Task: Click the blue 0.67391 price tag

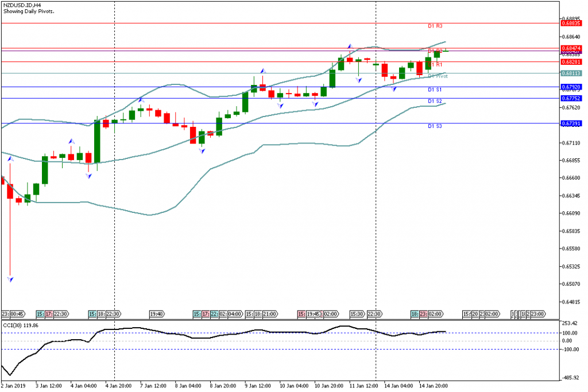Action: (571, 123)
